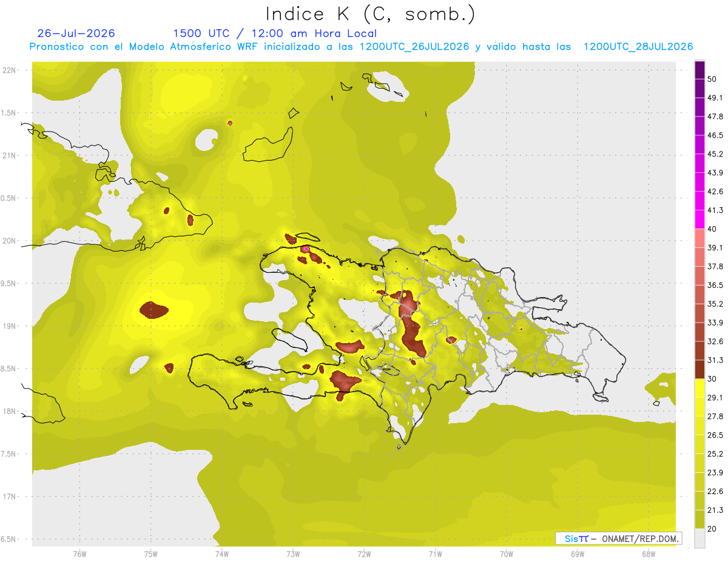Click the dark brown swatch between 30 and 31.3
Viewport: 728px width, 562px height.
click(x=699, y=369)
